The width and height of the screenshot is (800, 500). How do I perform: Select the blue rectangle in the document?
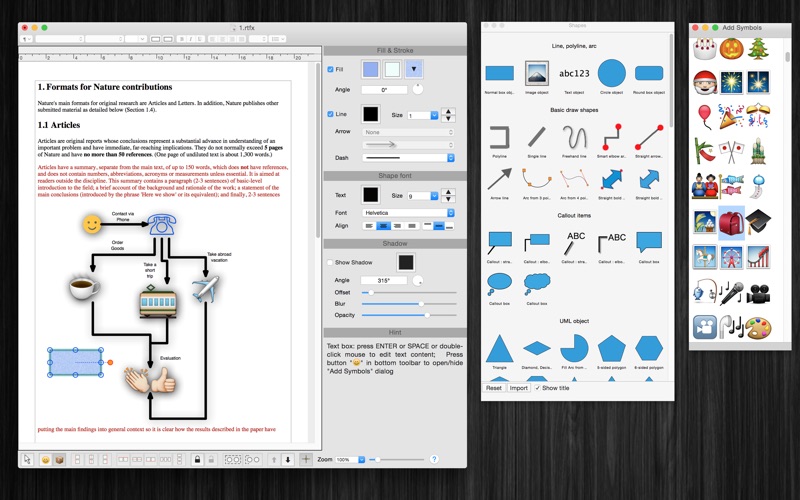click(76, 362)
